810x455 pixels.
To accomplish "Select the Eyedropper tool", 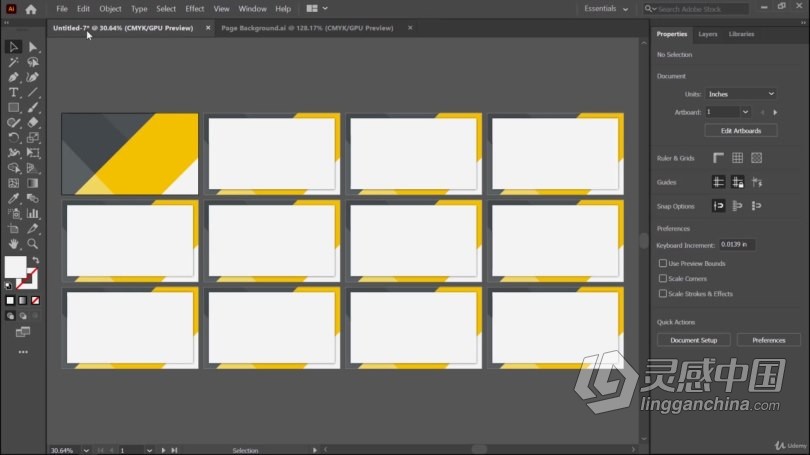I will 13,198.
